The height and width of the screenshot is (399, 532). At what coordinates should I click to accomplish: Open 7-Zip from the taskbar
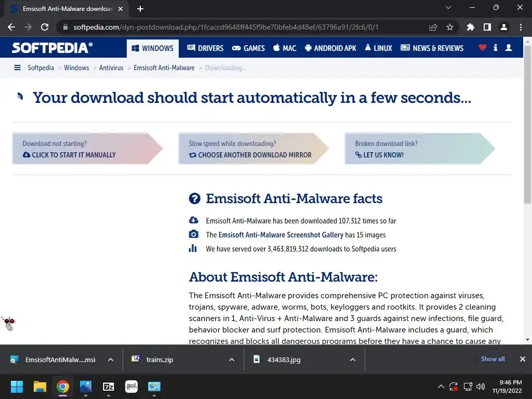click(x=109, y=387)
